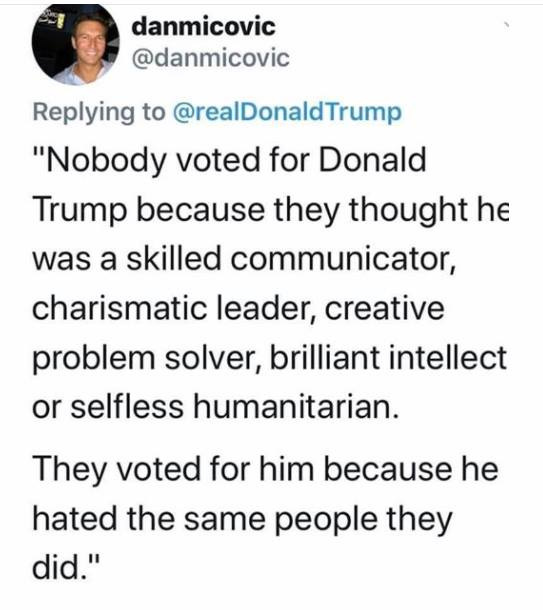Click the word "thought" in the second line
Viewport: 543px width, 610px height.
coord(408,210)
